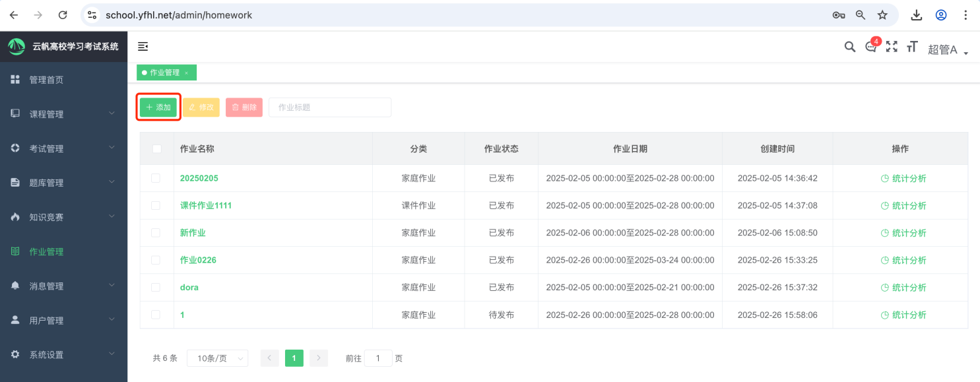Screen dimensions: 980x382
Task: Expand the 题库管理 chevron
Action: coord(112,181)
